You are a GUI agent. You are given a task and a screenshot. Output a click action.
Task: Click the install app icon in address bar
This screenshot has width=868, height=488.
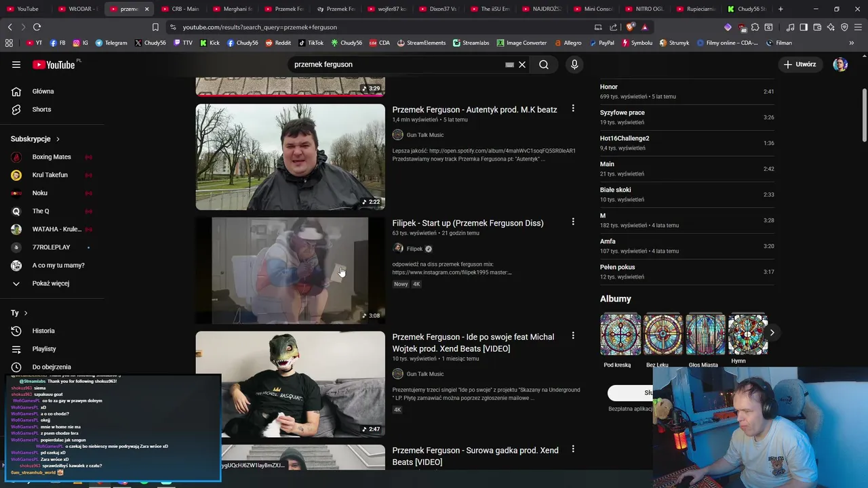598,27
